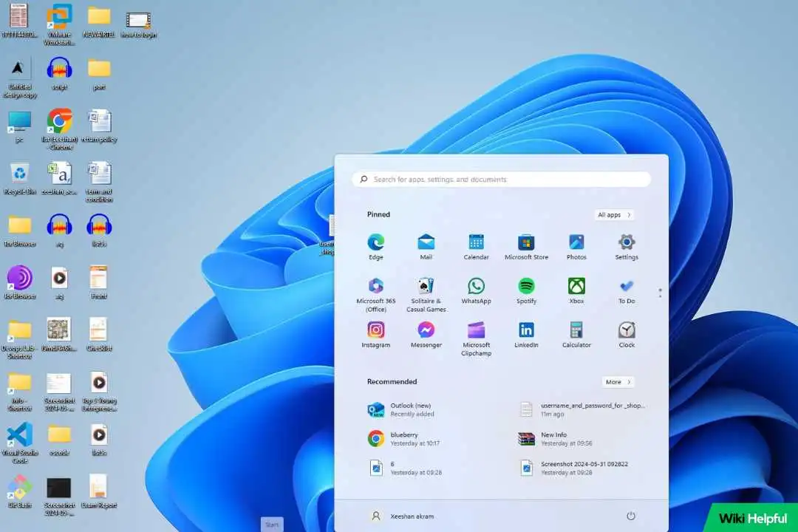Select Top 5 Young Entrepreneurs video file
Screen dimensions: 798x532
click(99, 392)
